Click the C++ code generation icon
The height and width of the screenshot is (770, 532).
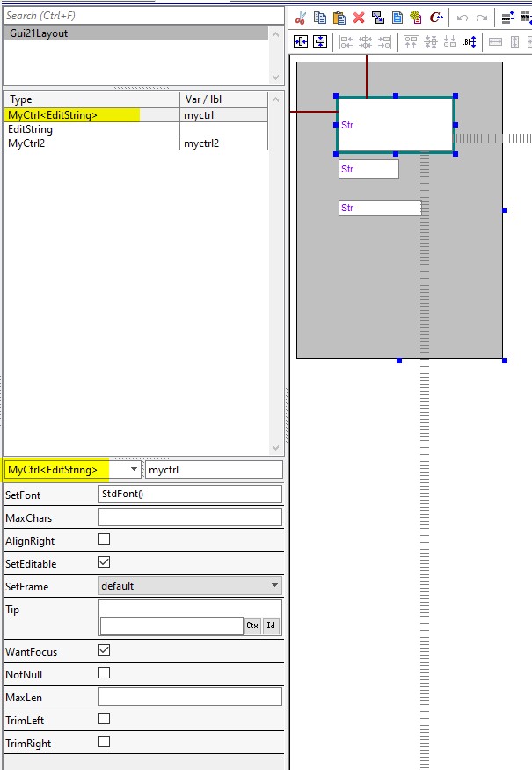(435, 18)
